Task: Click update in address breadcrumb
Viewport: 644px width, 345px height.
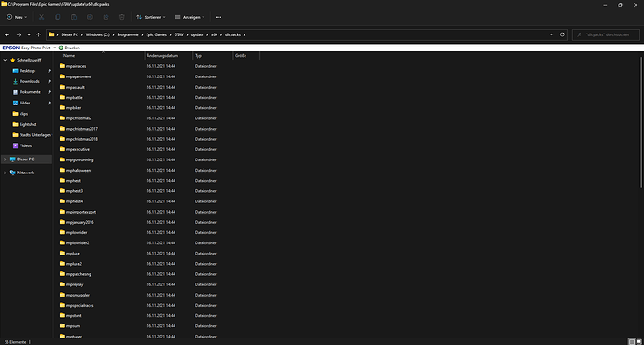Action: (x=197, y=34)
